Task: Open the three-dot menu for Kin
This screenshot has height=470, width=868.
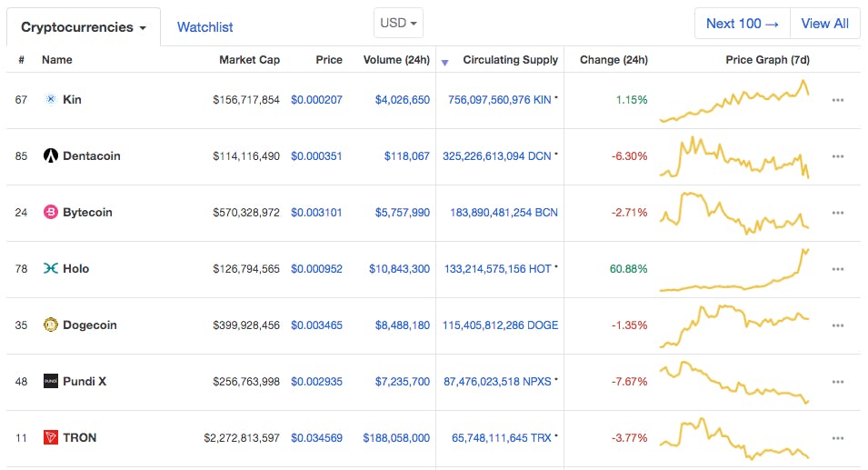Action: (x=837, y=100)
